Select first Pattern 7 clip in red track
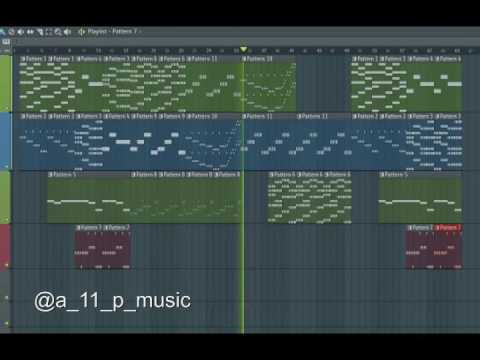The height and width of the screenshot is (360, 480). pos(89,248)
